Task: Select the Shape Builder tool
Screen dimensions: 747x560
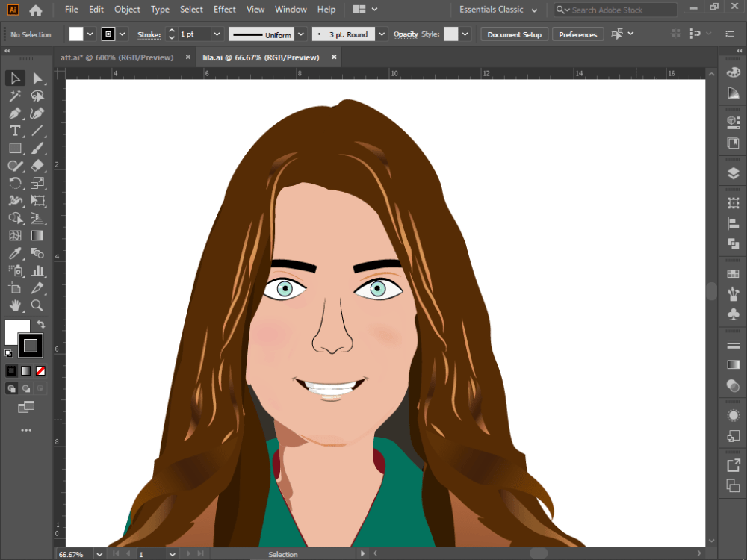Action: point(15,218)
